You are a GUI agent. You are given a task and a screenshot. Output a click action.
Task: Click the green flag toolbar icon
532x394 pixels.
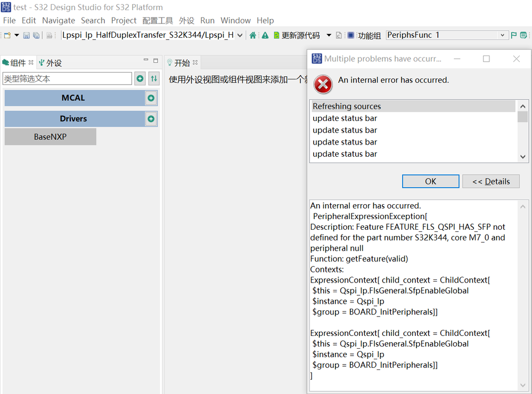(x=514, y=35)
